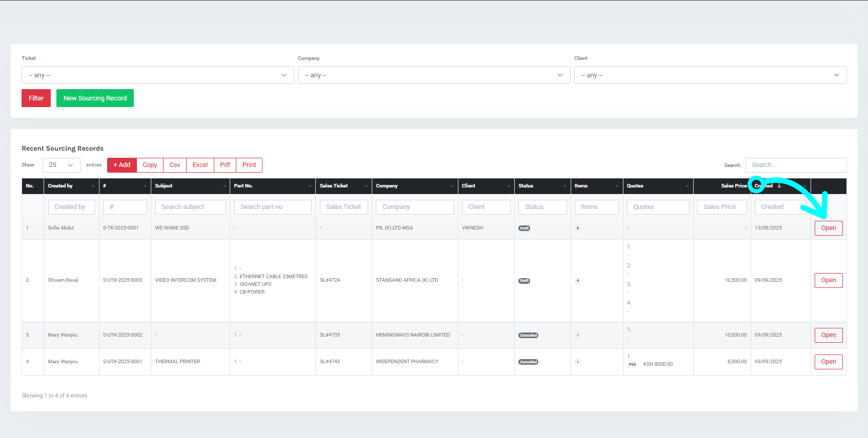Click the Draft status badge for WD NVME SSD
This screenshot has width=868, height=438.
coord(524,228)
